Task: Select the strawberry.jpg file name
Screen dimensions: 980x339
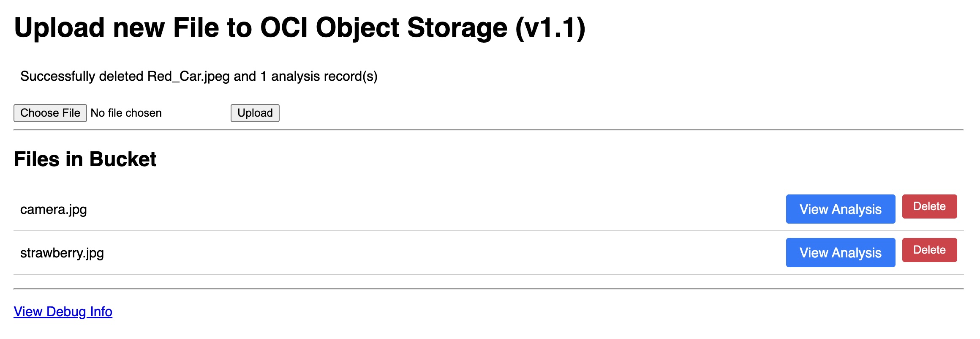Action: pos(62,253)
